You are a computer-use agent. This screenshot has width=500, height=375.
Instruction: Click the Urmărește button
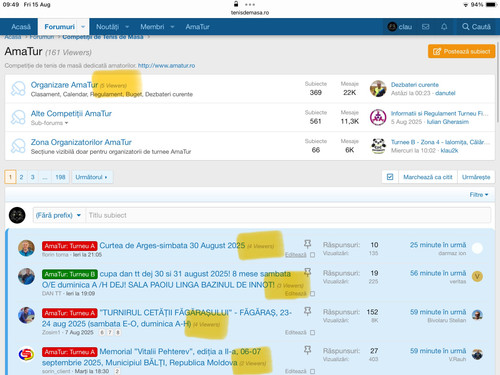tap(476, 177)
